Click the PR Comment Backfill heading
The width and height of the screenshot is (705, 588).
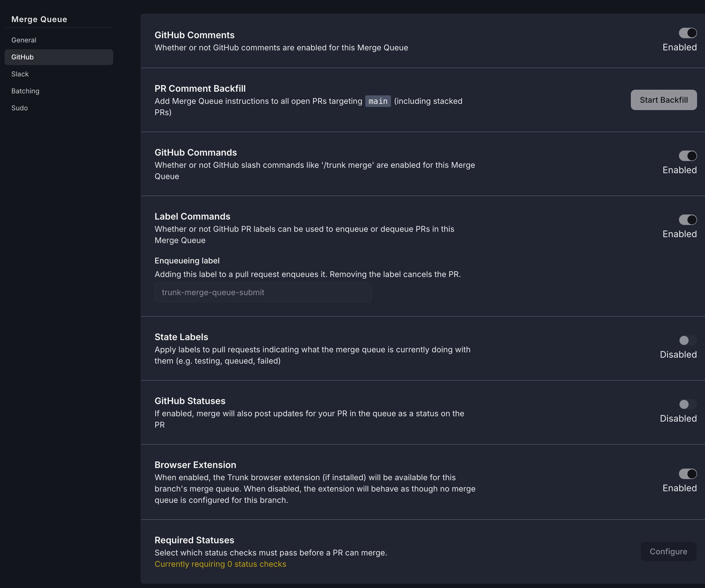[x=200, y=89]
